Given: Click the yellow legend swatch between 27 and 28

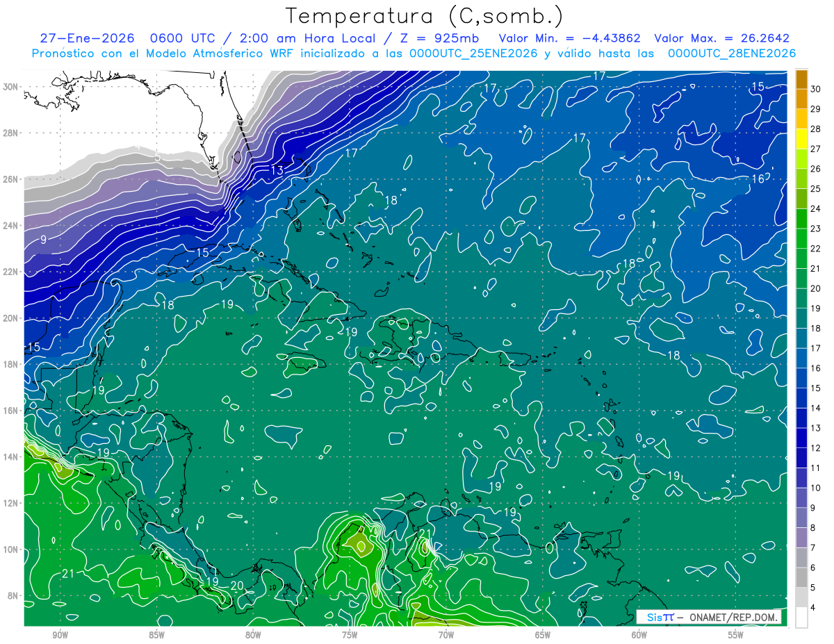Looking at the screenshot, I should pyautogui.click(x=801, y=139).
